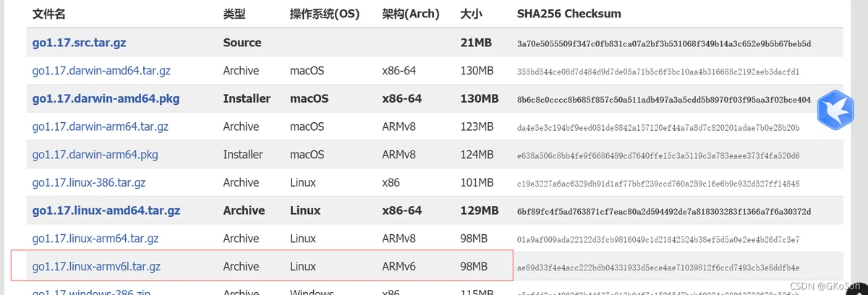
Task: Open go1.17.linux-arm64.tar.gz link
Action: 95,239
